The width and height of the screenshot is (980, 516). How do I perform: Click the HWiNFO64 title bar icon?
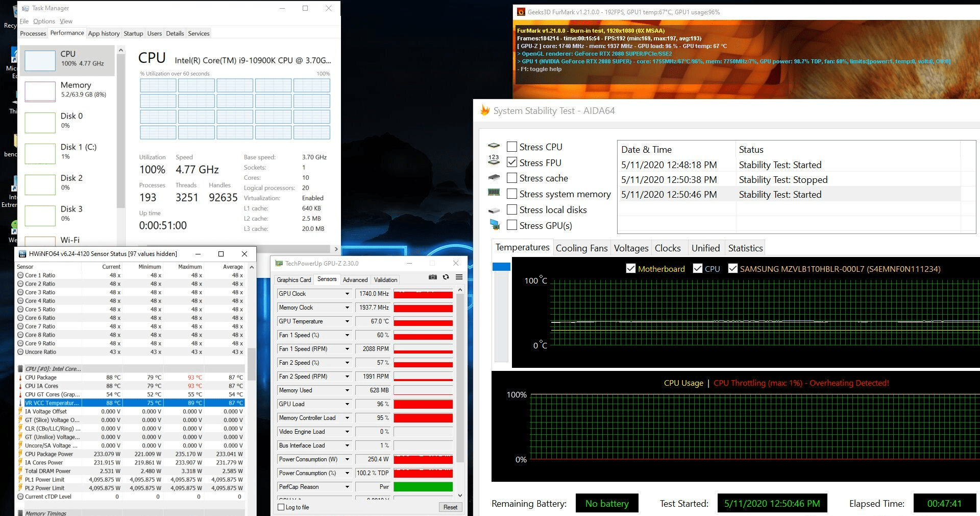pyautogui.click(x=22, y=254)
